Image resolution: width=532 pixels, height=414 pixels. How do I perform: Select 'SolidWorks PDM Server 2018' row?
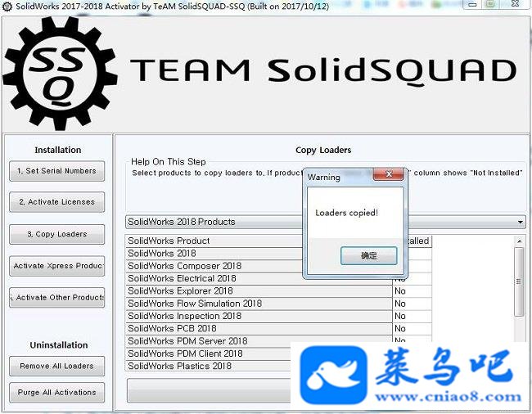pyautogui.click(x=259, y=340)
